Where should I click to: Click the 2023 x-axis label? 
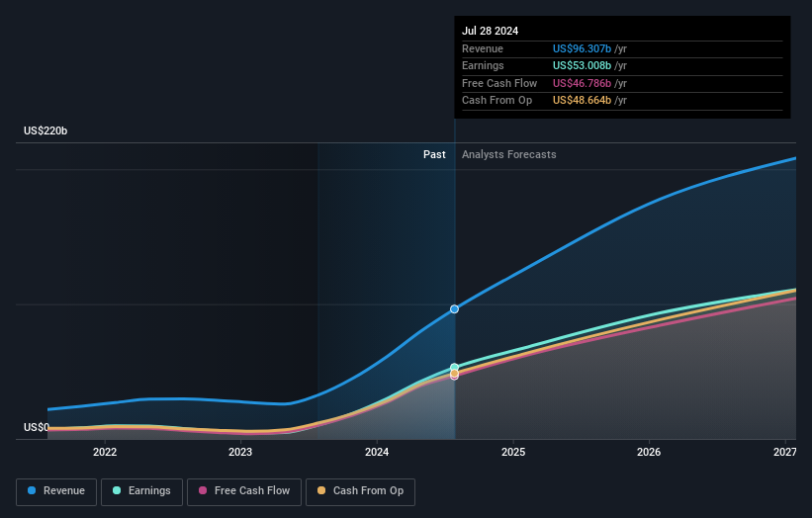coord(240,452)
